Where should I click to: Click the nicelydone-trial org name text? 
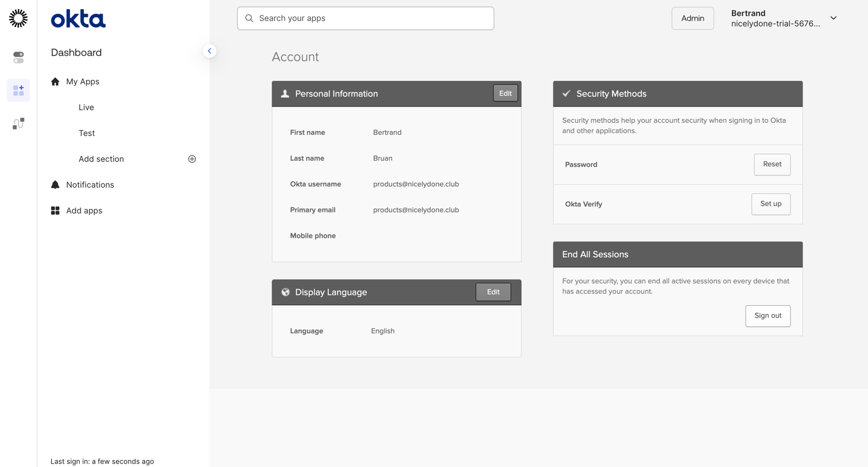coord(776,24)
